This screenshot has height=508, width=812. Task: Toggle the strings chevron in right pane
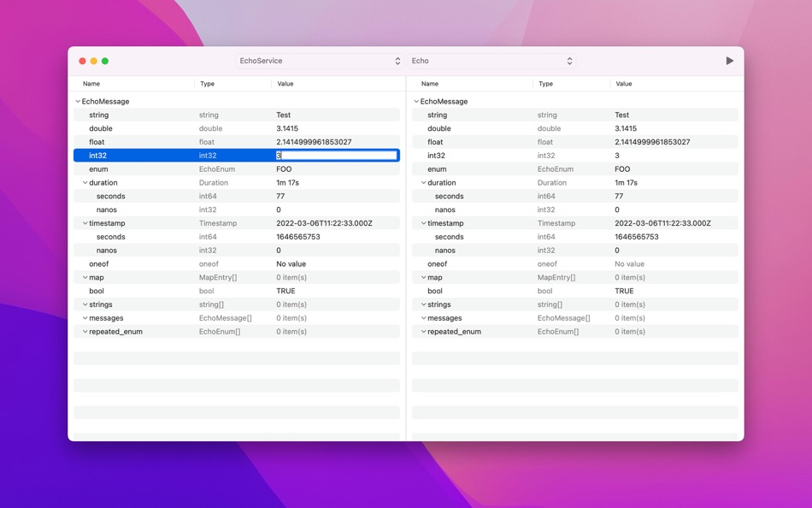[x=424, y=304]
